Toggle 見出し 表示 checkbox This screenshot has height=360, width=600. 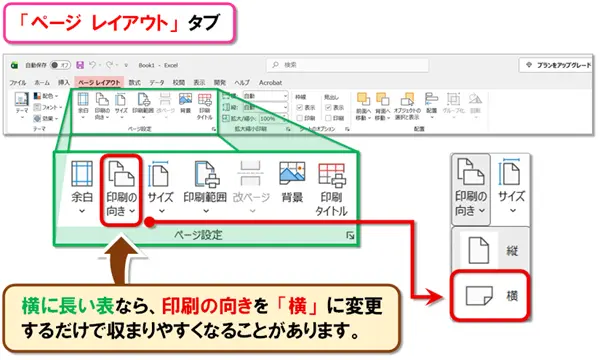click(x=328, y=108)
